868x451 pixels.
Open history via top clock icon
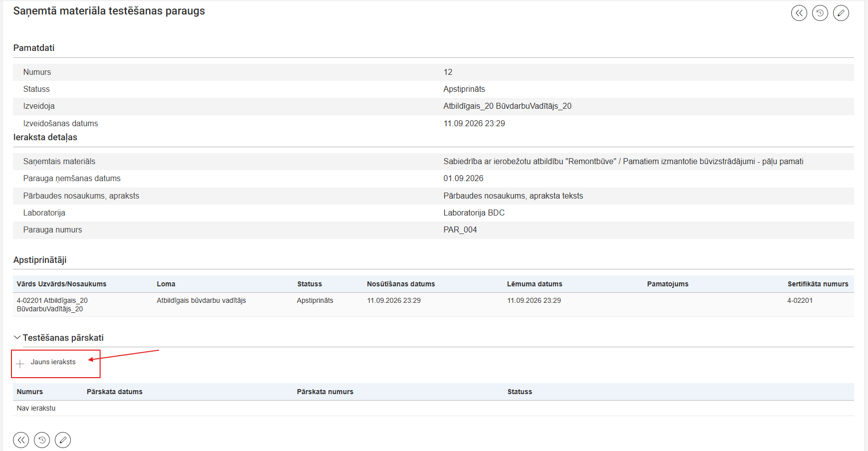click(x=820, y=13)
